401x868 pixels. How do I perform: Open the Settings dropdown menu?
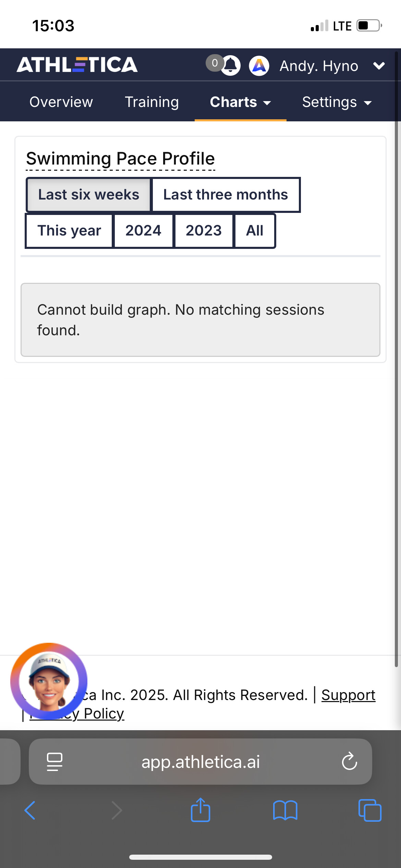[337, 102]
